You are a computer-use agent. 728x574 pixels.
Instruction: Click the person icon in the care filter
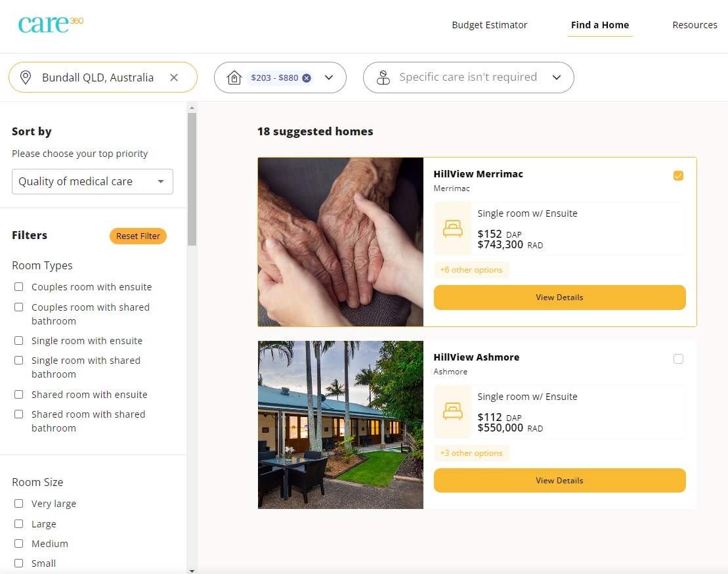click(x=383, y=77)
